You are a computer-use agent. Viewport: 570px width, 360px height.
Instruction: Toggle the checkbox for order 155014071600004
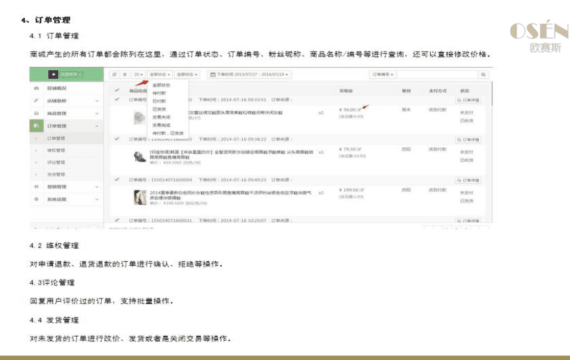(x=117, y=180)
